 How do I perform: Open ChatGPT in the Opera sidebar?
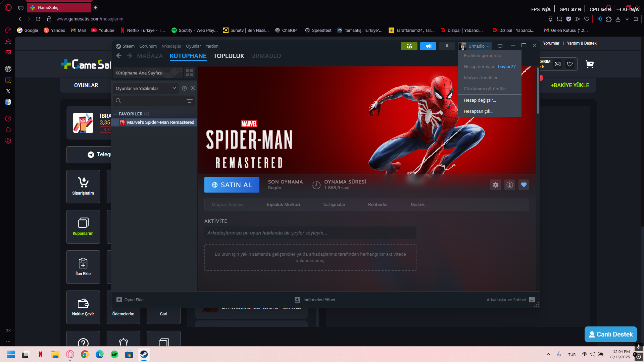pos(8,69)
